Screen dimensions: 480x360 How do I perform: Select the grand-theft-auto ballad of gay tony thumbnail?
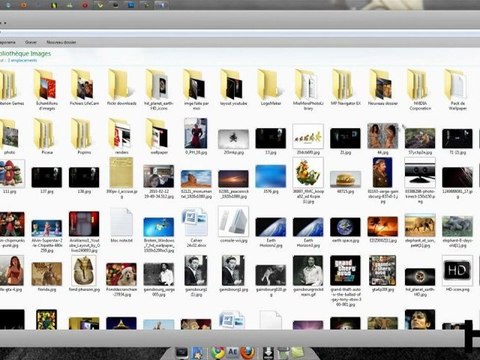click(345, 270)
